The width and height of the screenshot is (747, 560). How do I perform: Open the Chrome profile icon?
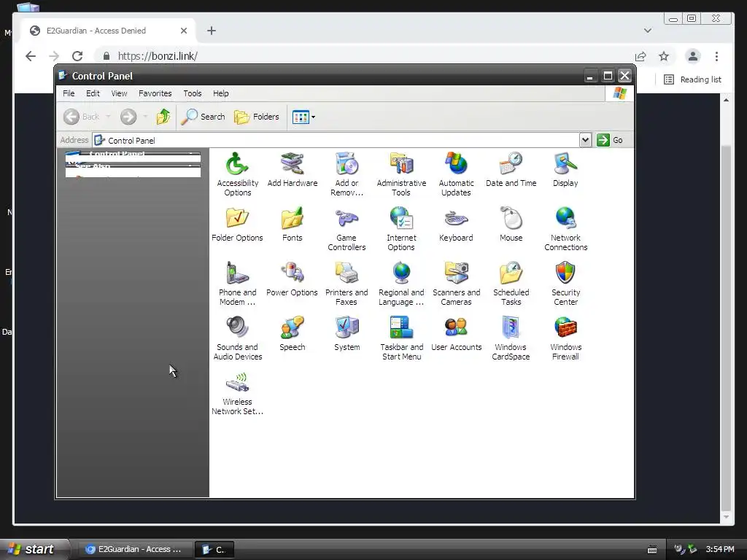(693, 56)
